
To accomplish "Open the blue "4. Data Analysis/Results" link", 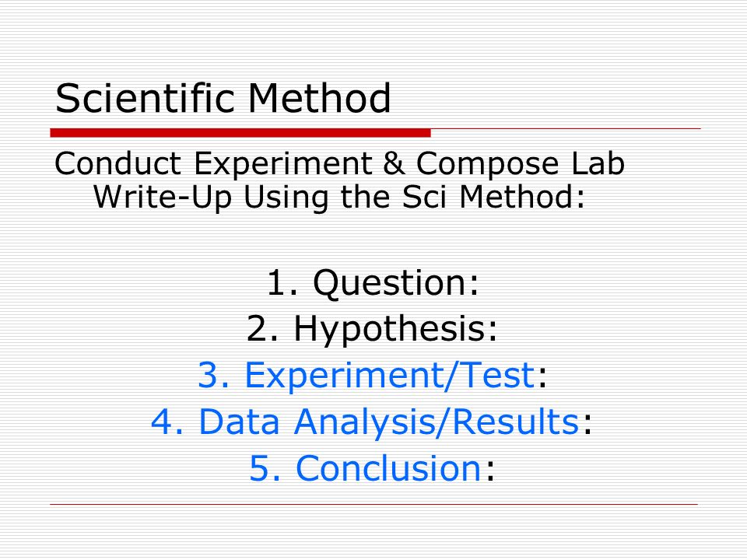I will tap(365, 422).
